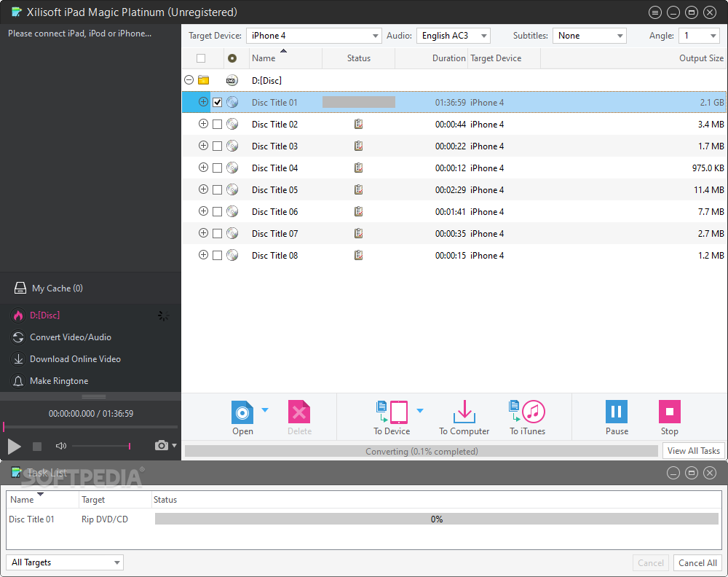Viewport: 728px width, 577px height.
Task: Check the Disc Title 03 checkbox
Action: (217, 146)
